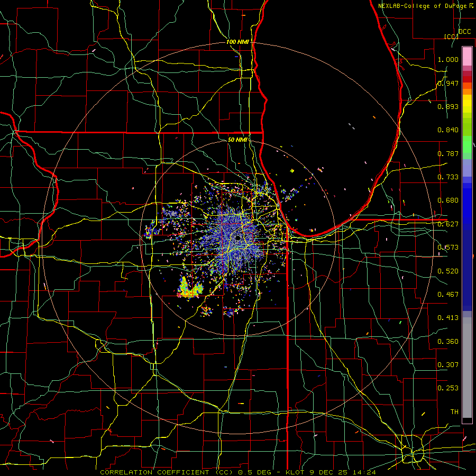Click the DCC label above the color bar
This screenshot has width=476, height=476.
click(465, 32)
